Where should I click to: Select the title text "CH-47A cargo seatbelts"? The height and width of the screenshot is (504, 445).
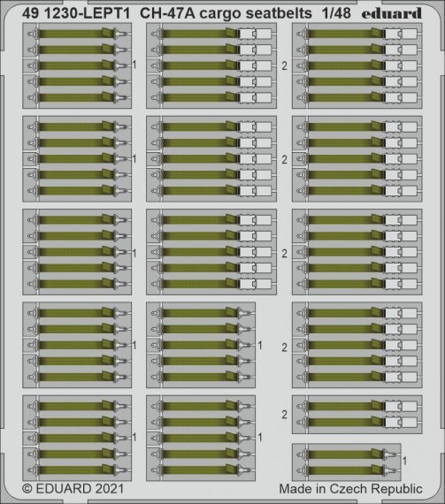click(226, 13)
